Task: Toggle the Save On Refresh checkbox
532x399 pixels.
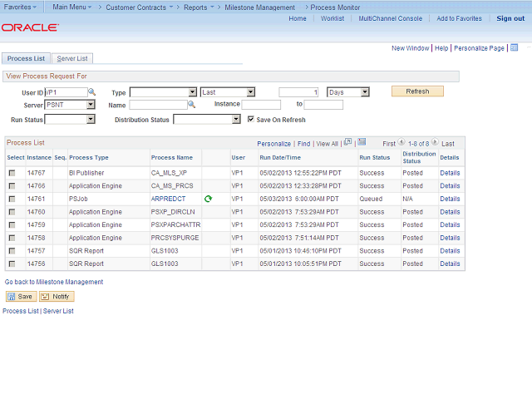Action: point(250,120)
